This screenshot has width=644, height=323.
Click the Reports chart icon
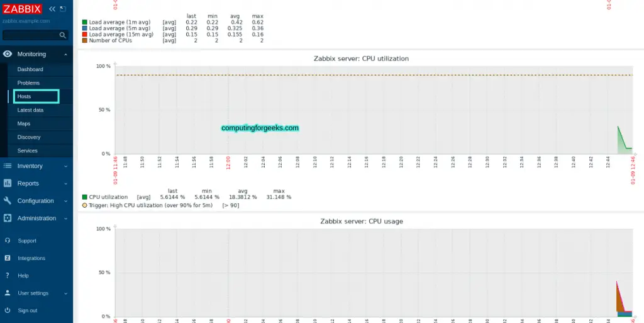click(8, 183)
